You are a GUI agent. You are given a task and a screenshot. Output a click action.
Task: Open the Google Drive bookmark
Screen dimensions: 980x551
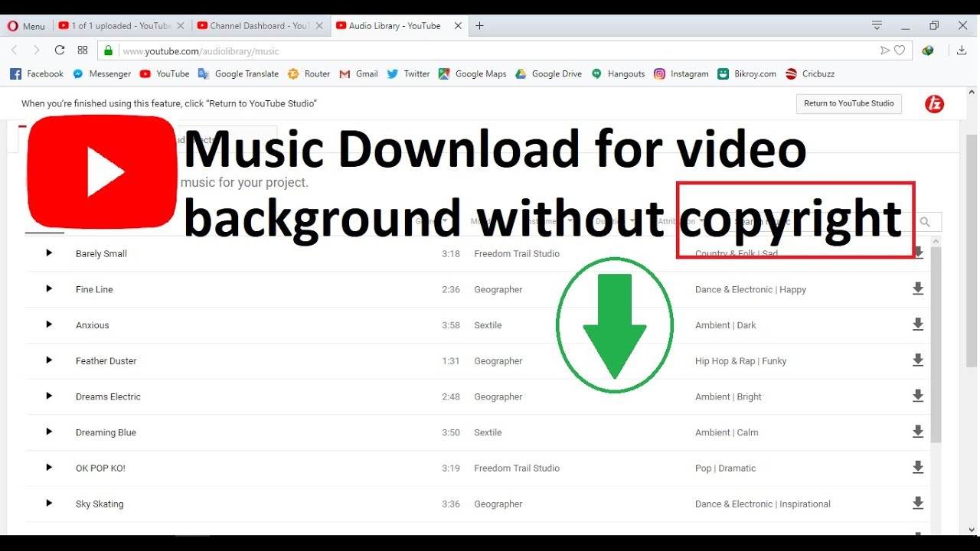pos(548,74)
